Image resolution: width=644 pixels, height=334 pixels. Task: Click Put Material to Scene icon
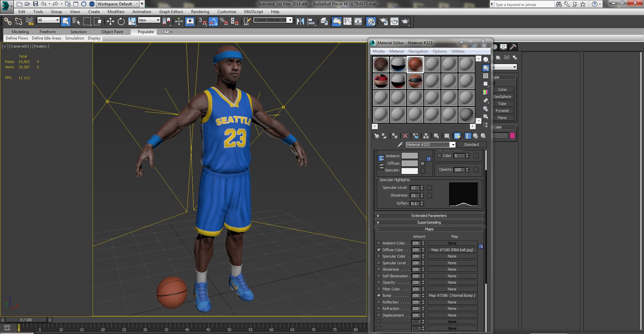pyautogui.click(x=384, y=136)
